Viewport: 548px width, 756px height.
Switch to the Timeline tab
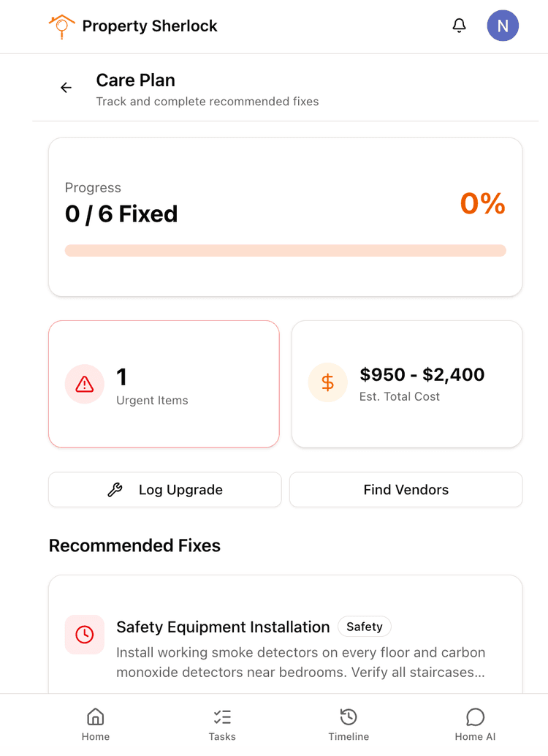coord(349,724)
